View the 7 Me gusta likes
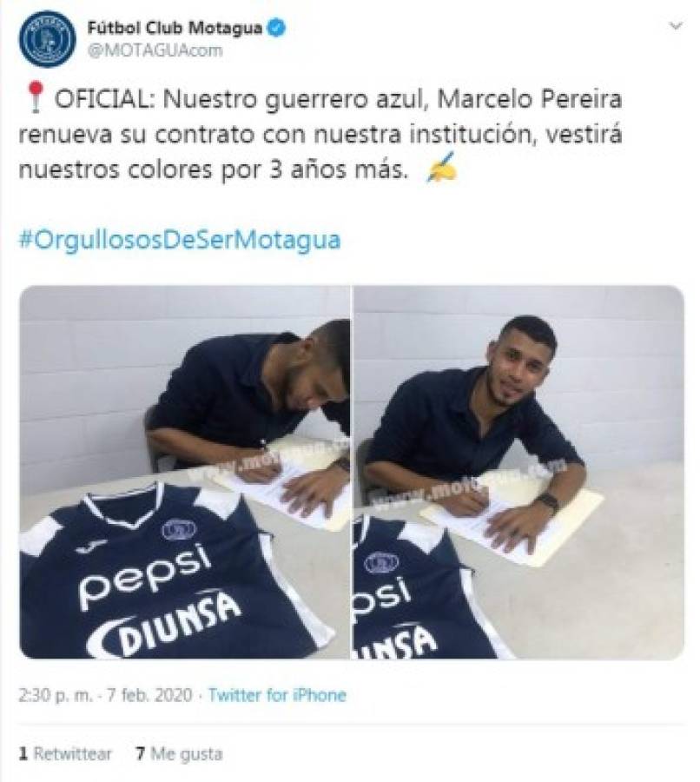Viewport: 700px width, 782px height. (180, 753)
